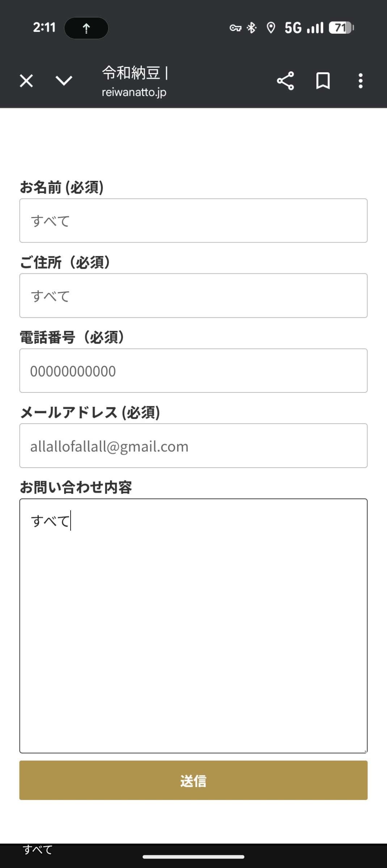The image size is (387, 868).
Task: Focus the お名前 name input field
Action: [x=193, y=221]
